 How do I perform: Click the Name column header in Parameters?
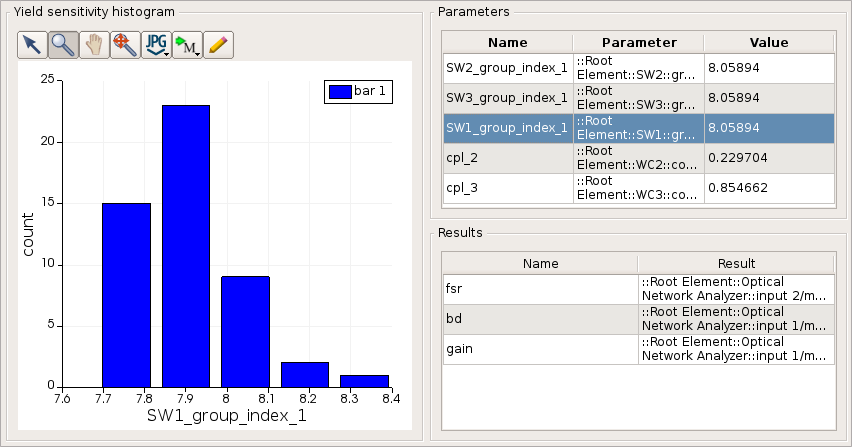(508, 42)
